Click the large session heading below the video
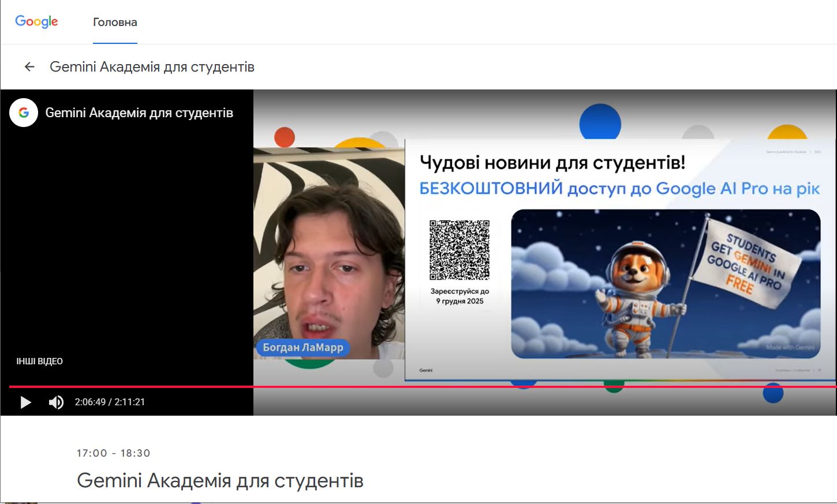This screenshot has height=504, width=837. [x=220, y=480]
